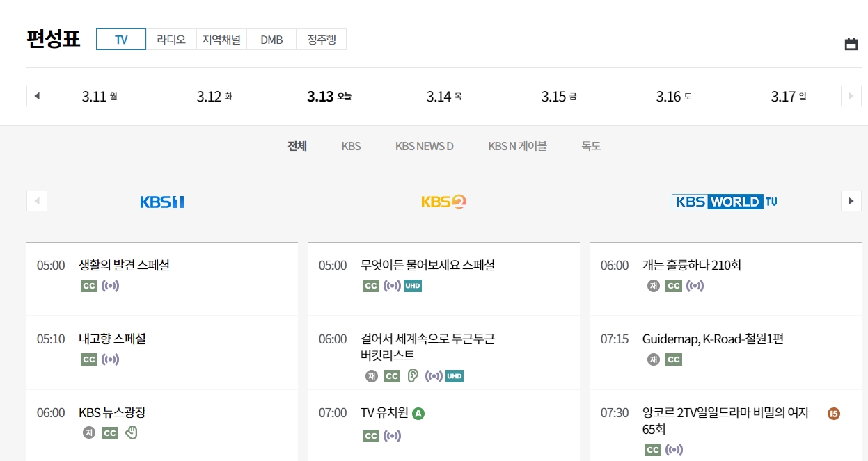Choose date 3.17 일

[x=789, y=97]
